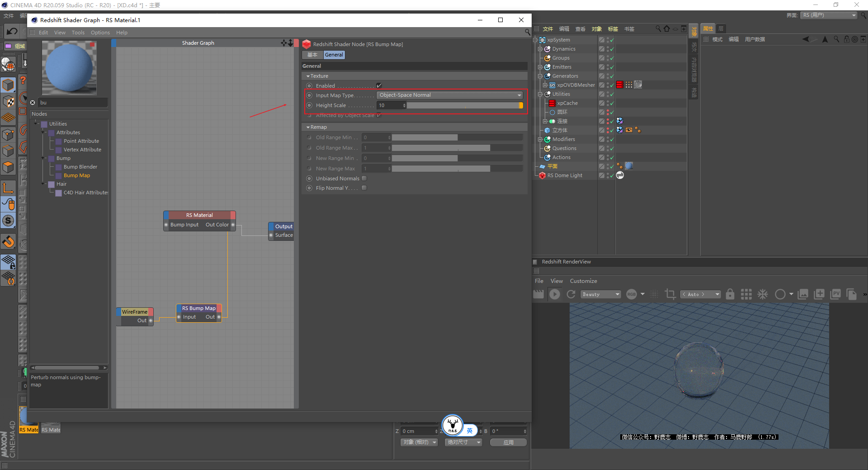Screen dimensions: 868x470
Task: Expand the Modifiers object in the Object Manager
Action: click(540, 139)
